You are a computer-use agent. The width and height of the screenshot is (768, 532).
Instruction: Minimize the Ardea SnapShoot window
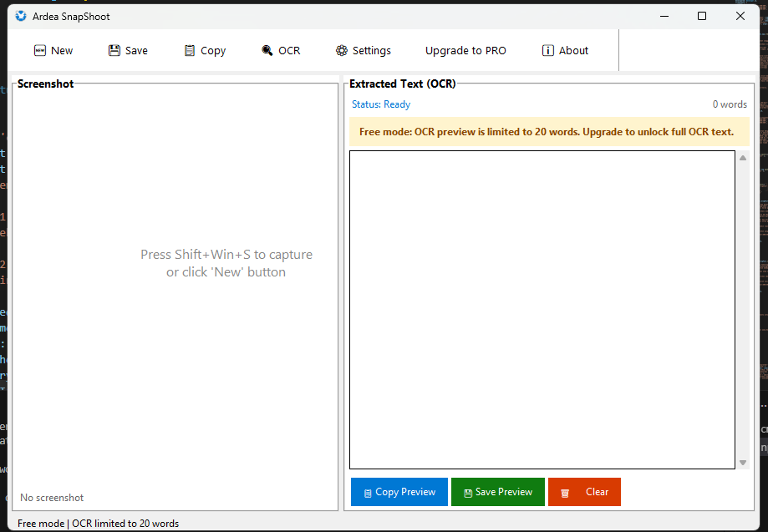664,16
